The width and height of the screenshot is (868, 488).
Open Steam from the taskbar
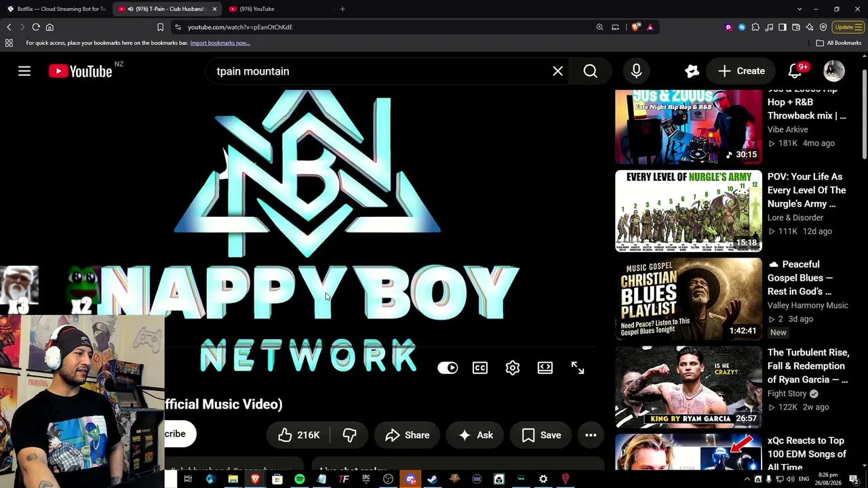[432, 480]
